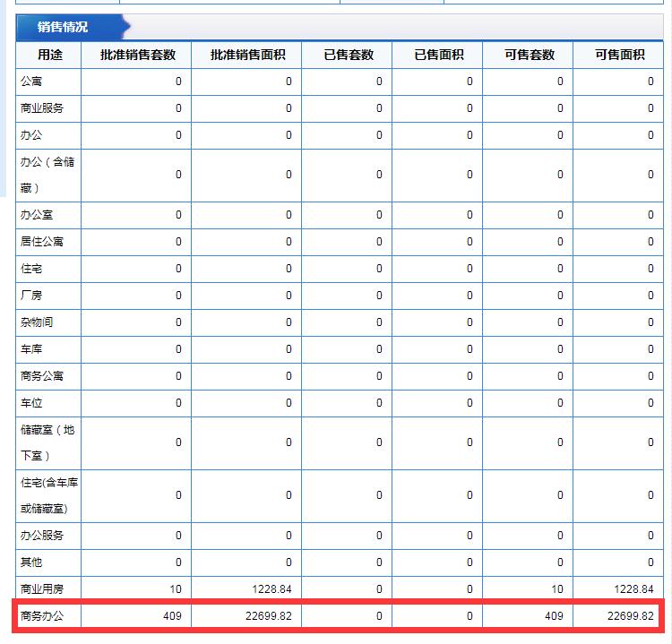Select the 其他 row label
672x644 pixels.
(x=31, y=562)
